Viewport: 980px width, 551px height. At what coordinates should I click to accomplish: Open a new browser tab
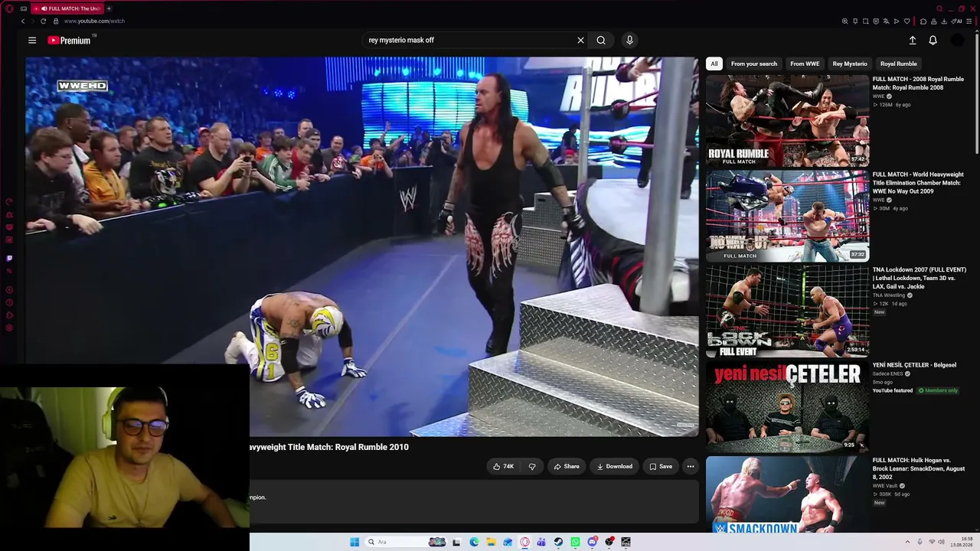(x=109, y=8)
